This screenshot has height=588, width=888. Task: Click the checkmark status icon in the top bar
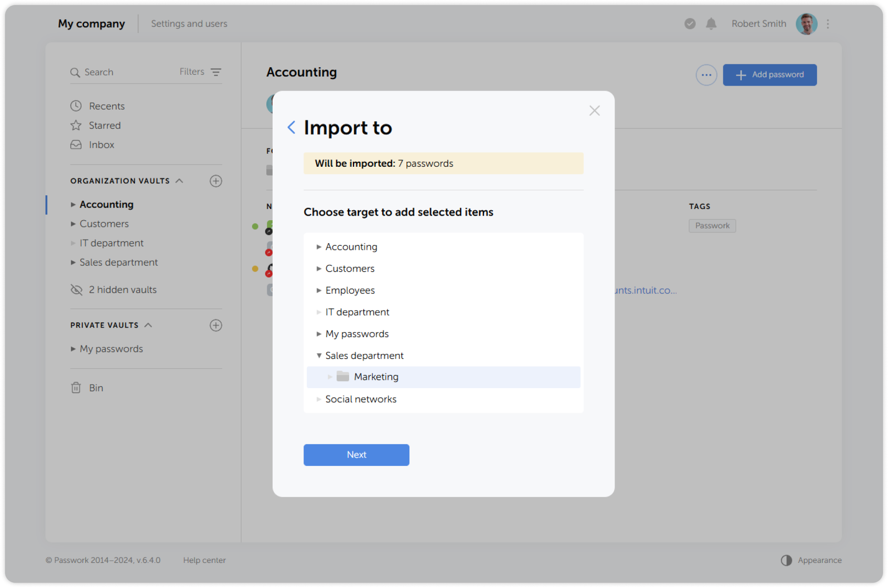tap(689, 24)
